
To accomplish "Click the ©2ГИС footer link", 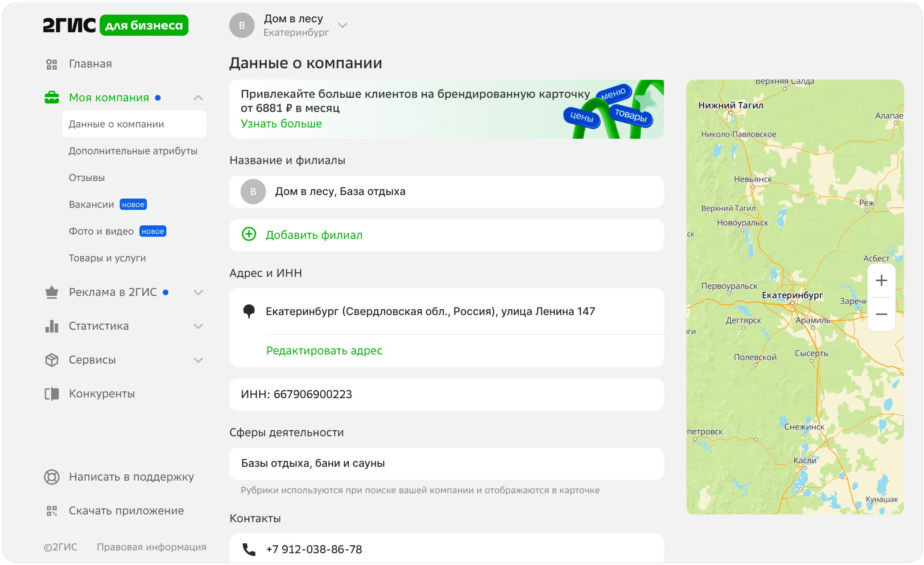I will tap(60, 547).
